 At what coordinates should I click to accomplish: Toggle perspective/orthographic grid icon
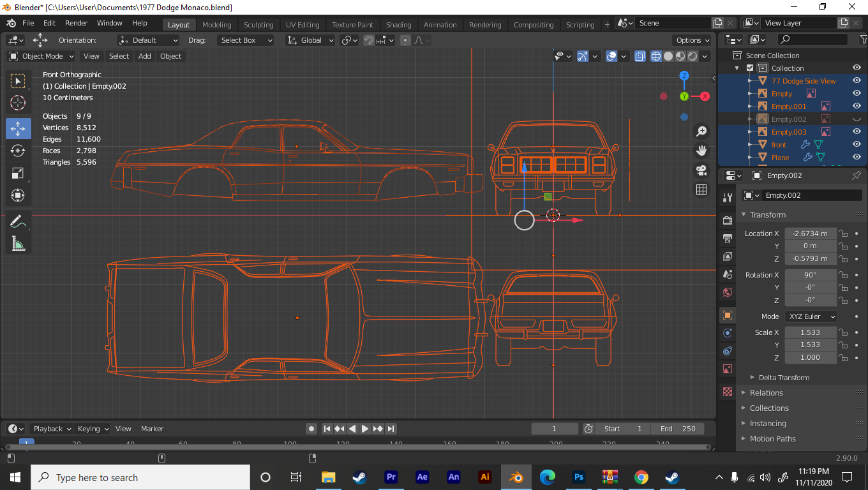point(701,189)
